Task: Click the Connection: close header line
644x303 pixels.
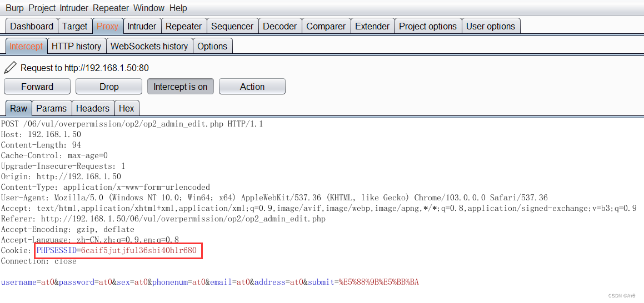Action: click(38, 261)
